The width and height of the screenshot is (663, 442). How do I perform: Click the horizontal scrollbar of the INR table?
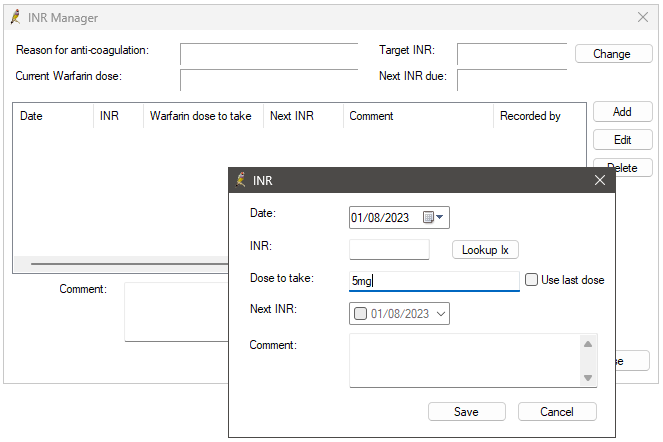pyautogui.click(x=129, y=264)
